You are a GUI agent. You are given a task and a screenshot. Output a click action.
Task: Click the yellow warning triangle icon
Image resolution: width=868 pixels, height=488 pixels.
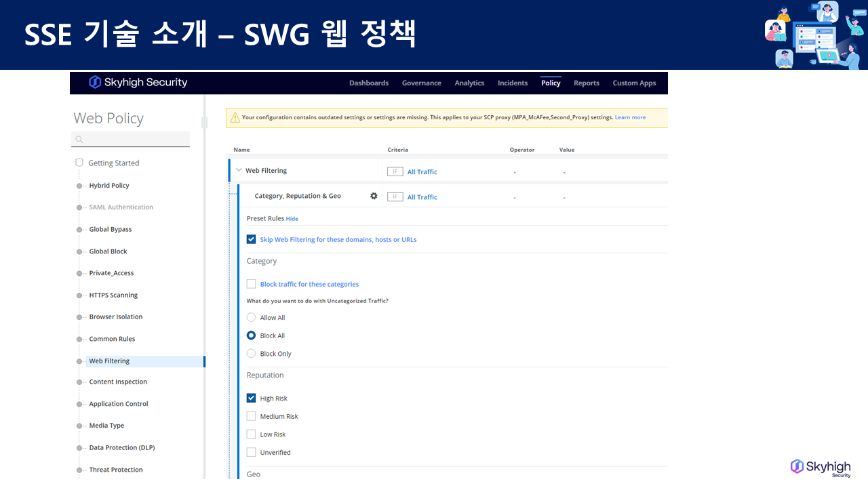click(x=235, y=117)
